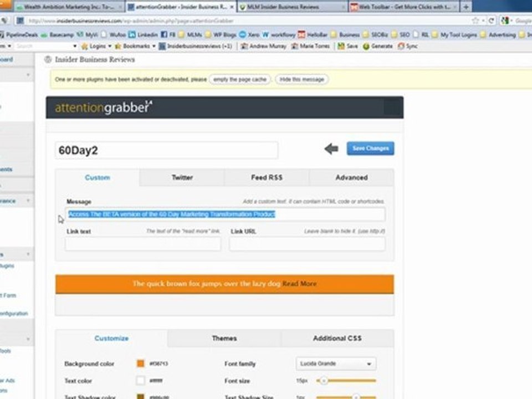Switch to MLM Insider Business Reviews tab
The height and width of the screenshot is (399, 532).
click(293, 7)
